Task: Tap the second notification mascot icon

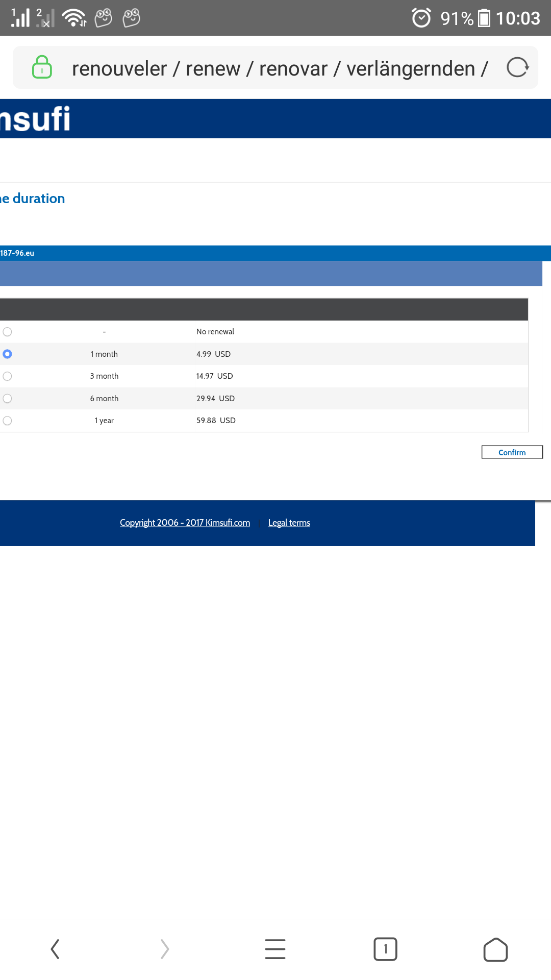Action: click(132, 17)
